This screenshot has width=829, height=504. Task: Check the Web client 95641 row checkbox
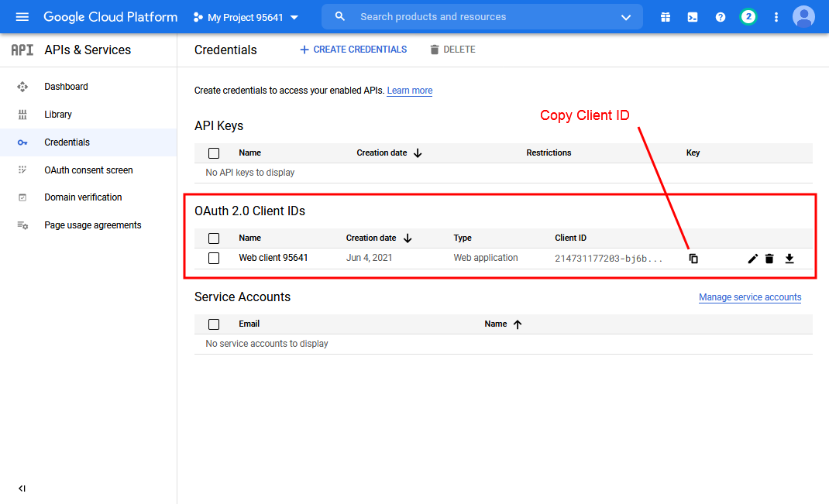(x=214, y=258)
